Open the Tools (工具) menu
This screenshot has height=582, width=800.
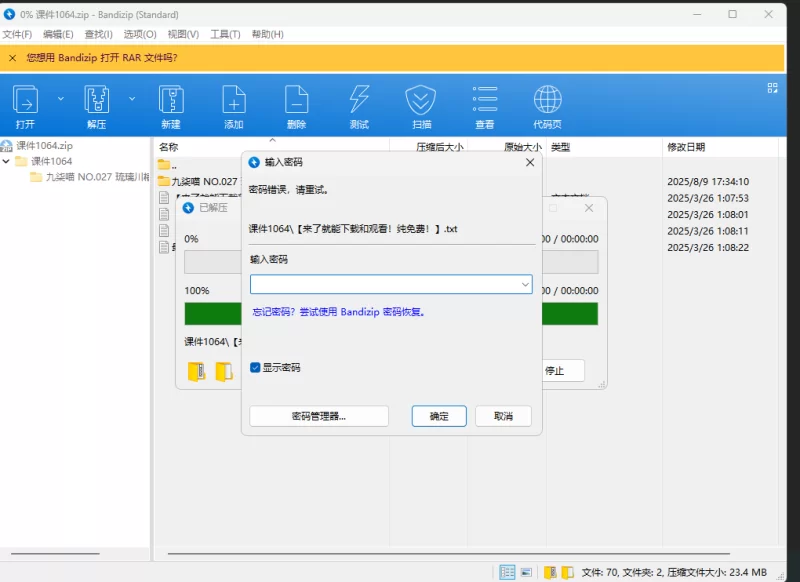tap(225, 34)
